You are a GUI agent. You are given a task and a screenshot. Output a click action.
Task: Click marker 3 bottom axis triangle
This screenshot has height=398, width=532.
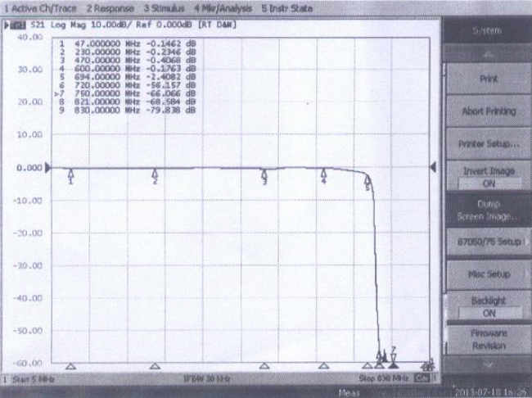pos(264,366)
